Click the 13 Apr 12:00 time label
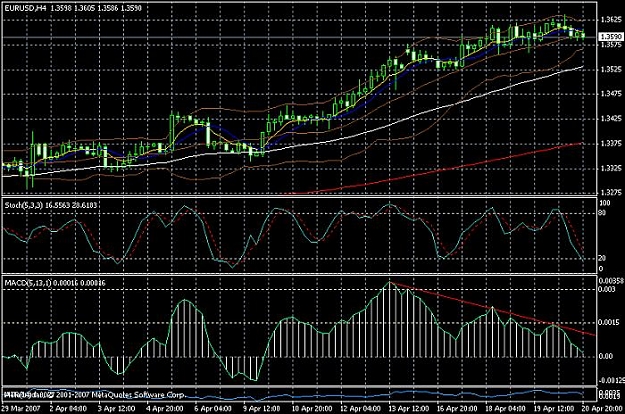This screenshot has width=625, height=414. point(409,409)
